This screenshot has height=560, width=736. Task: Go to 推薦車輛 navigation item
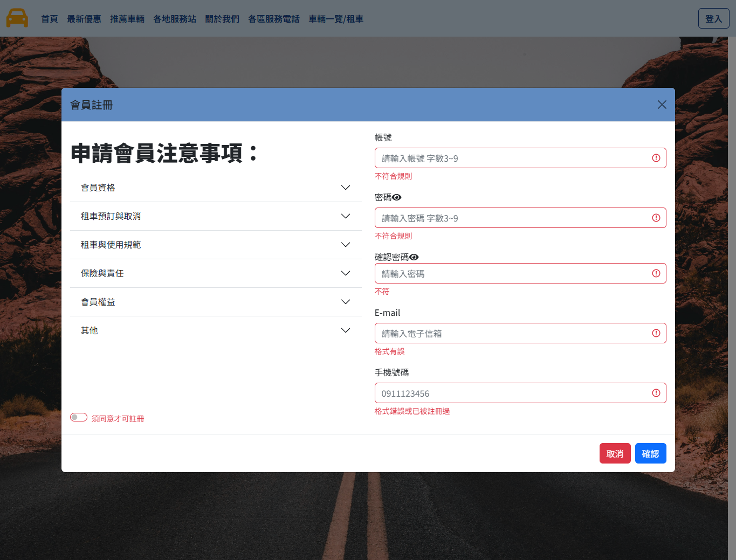127,19
